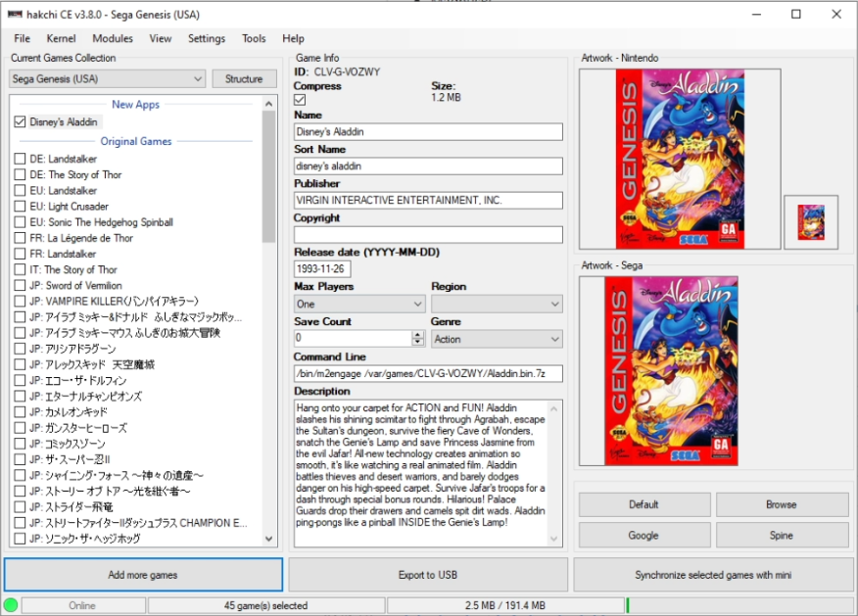This screenshot has height=616, width=858.
Task: Click Add more games button
Action: [x=143, y=575]
